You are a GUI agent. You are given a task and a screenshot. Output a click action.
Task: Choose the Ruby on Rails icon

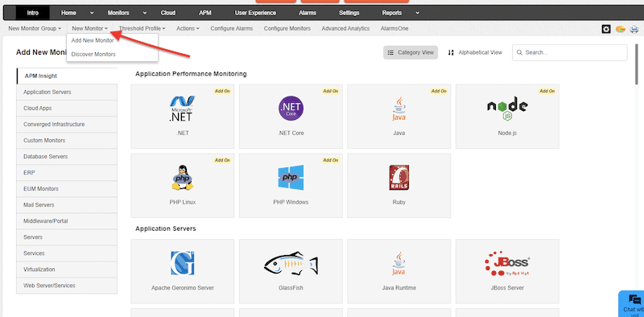click(x=398, y=177)
